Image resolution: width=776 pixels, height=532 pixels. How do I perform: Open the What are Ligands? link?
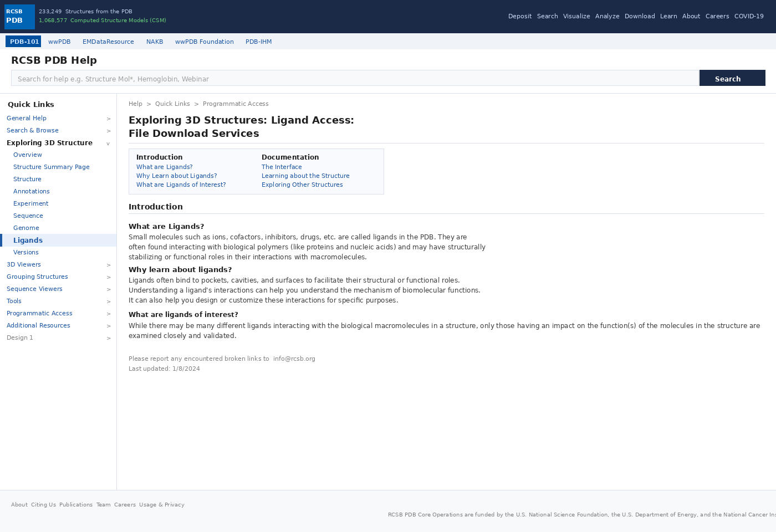pos(164,167)
